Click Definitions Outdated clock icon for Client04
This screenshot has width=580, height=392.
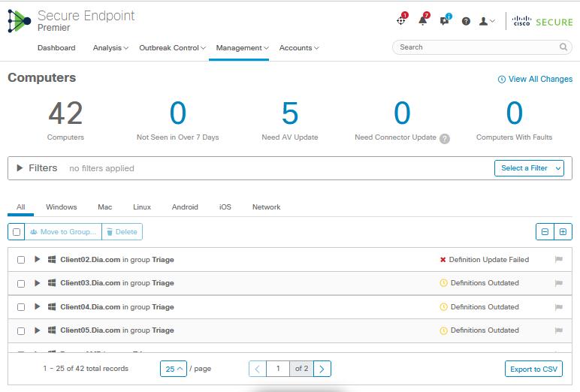click(443, 307)
